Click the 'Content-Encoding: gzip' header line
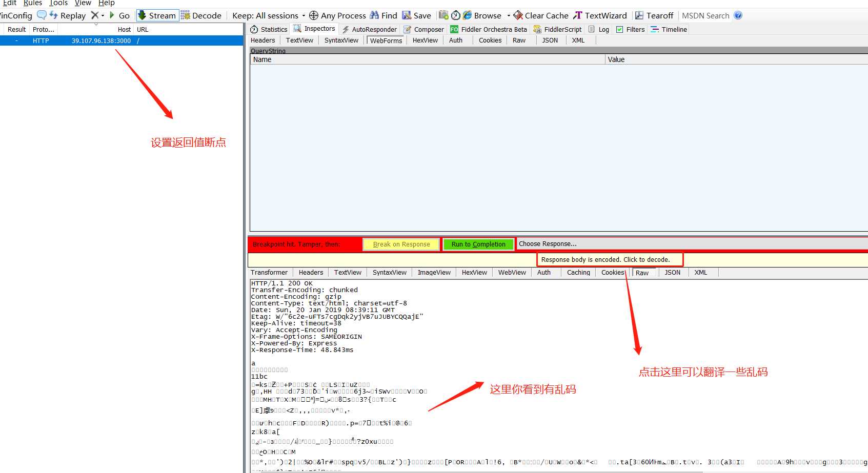 tap(296, 297)
